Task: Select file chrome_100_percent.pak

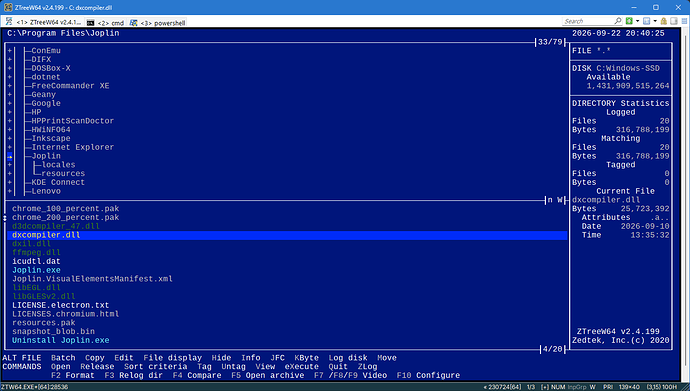Action: [66, 208]
